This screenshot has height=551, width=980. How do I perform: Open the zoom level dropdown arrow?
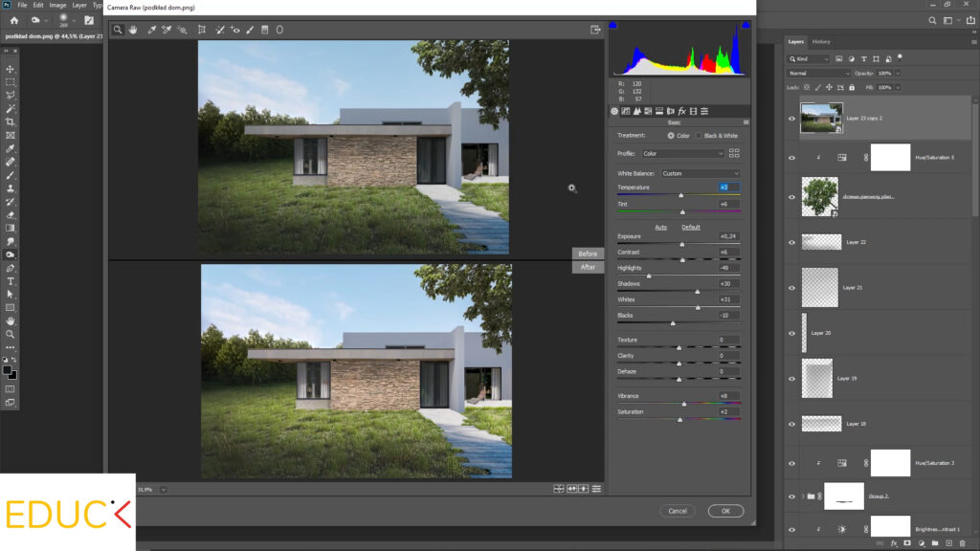(163, 490)
